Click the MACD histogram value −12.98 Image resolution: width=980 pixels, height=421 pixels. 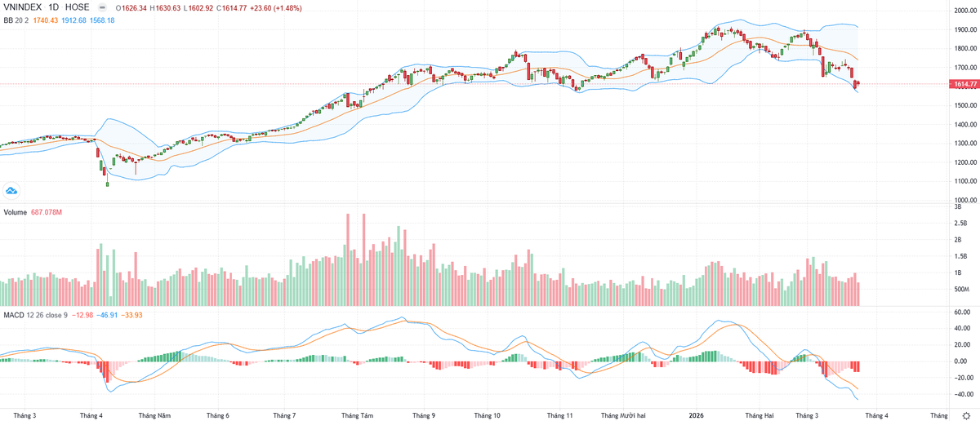82,314
